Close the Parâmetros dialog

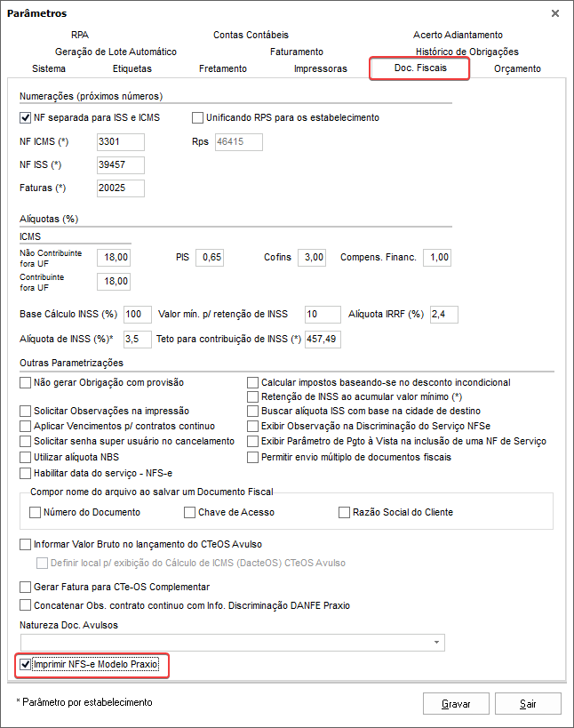(555, 13)
